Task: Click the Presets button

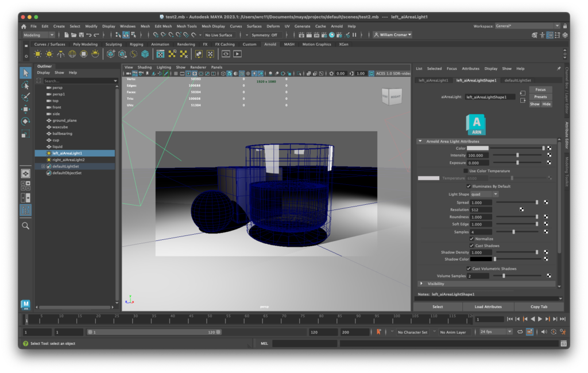Action: (x=540, y=97)
